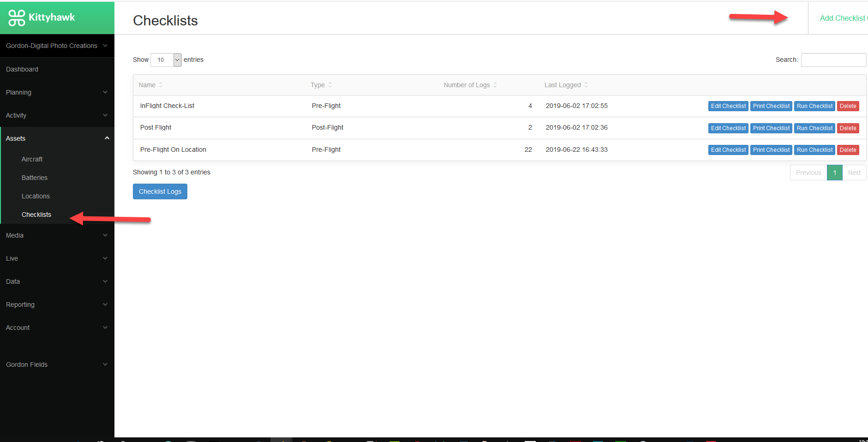Click the InFlight Check-List name cell
Viewport: 868px width, 442px height.
(x=167, y=106)
